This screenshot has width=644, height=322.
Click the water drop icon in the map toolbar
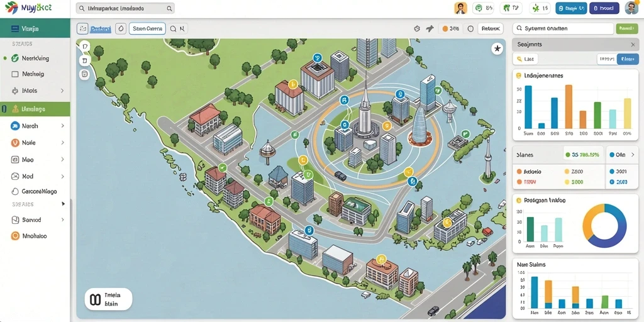121,28
